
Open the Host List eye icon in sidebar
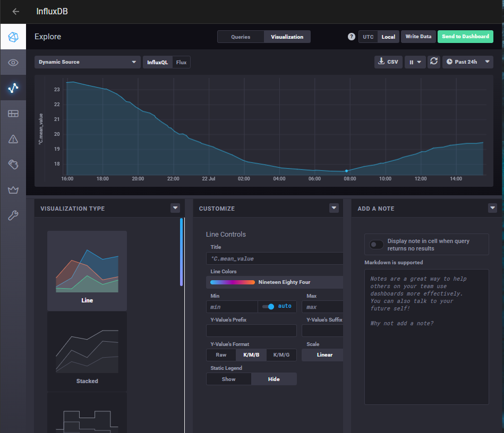[x=13, y=63]
